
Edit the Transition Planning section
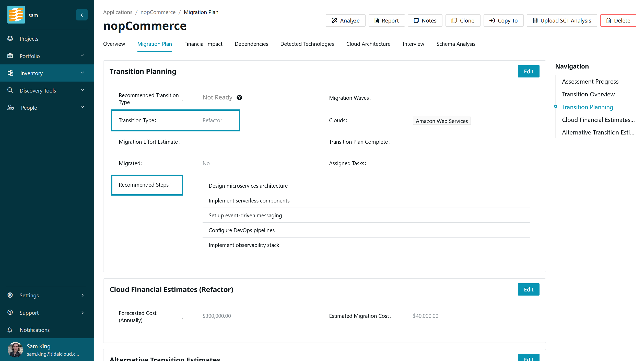(528, 72)
